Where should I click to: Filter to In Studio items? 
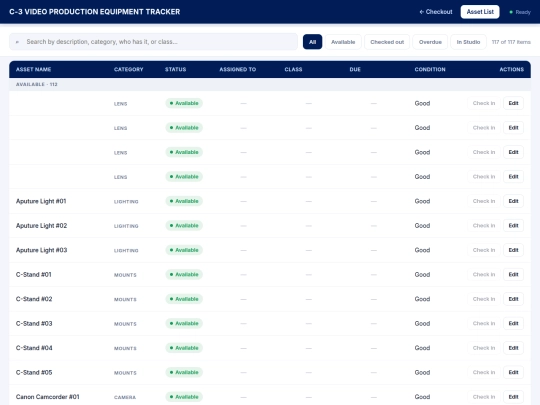[x=468, y=42]
